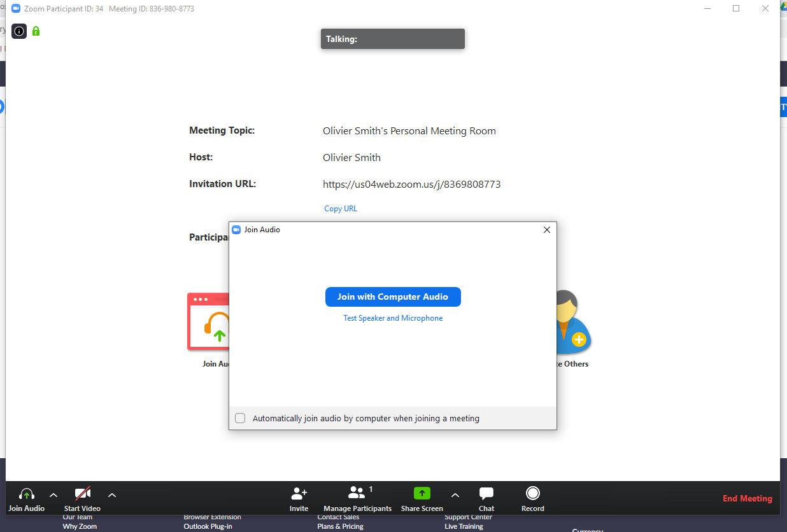Open Why Zoom link in the browser behind
Viewport: 787px width, 532px height.
(80, 526)
